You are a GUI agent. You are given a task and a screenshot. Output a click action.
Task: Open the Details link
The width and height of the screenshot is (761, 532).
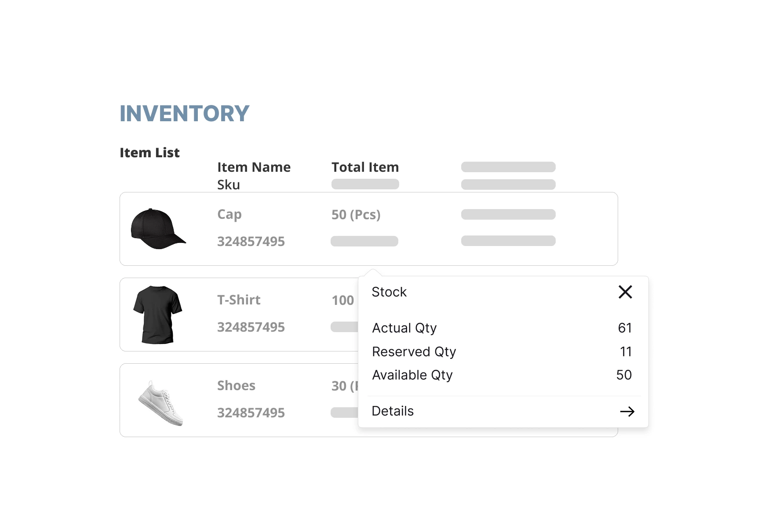[393, 411]
